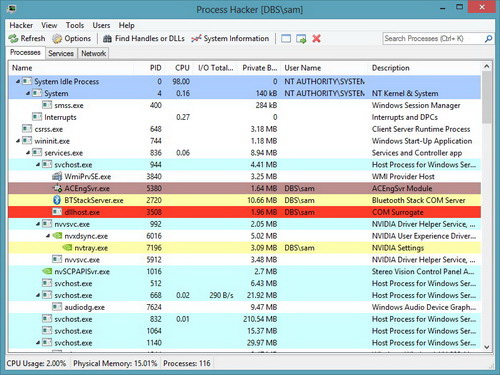
Task: Click the audiodg.exe process icon
Action: click(x=57, y=307)
